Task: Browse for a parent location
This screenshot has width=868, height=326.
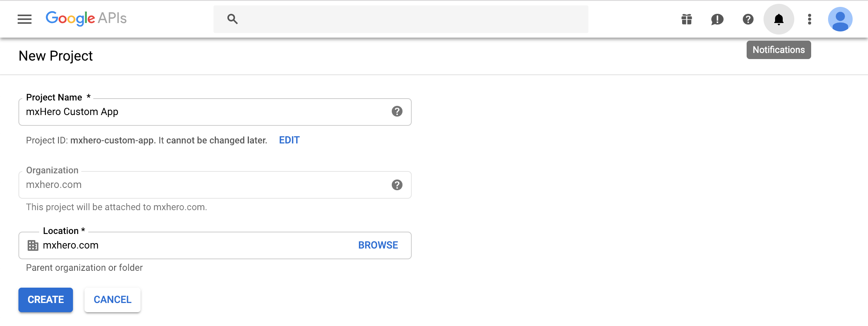Action: (378, 245)
